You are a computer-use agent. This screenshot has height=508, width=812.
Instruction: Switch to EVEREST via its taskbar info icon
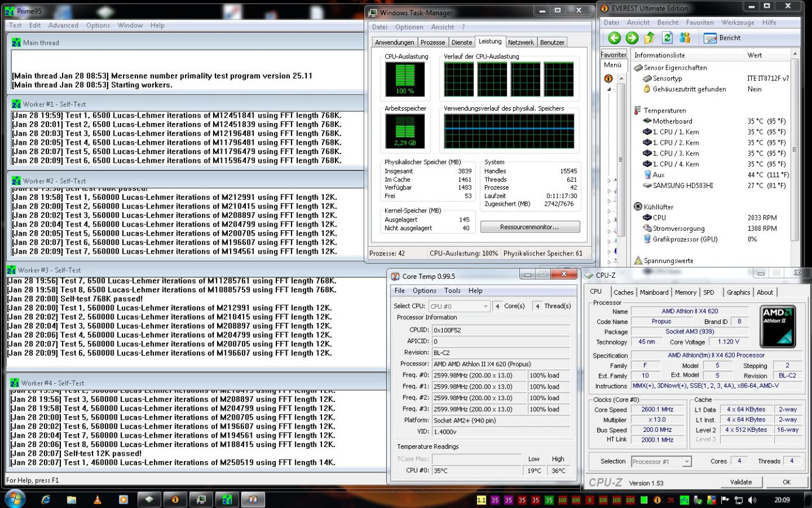click(x=175, y=500)
